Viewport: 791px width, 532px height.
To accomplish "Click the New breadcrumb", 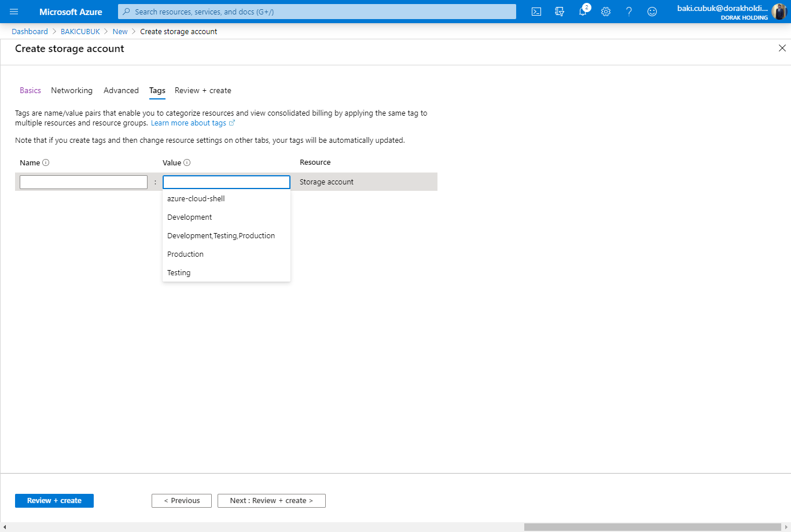I will [x=120, y=31].
